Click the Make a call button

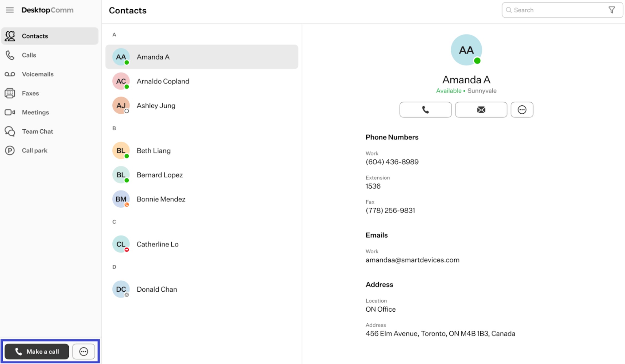point(37,351)
